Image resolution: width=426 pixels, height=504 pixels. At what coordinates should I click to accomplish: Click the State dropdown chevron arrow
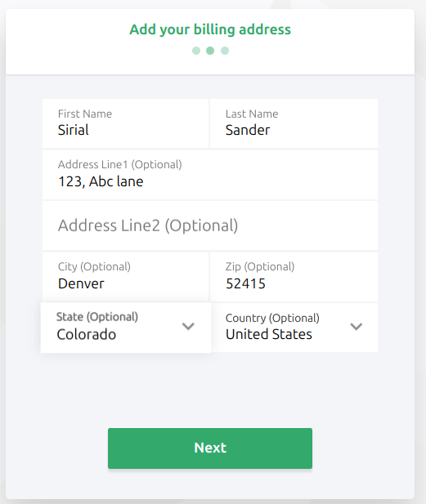coord(188,327)
